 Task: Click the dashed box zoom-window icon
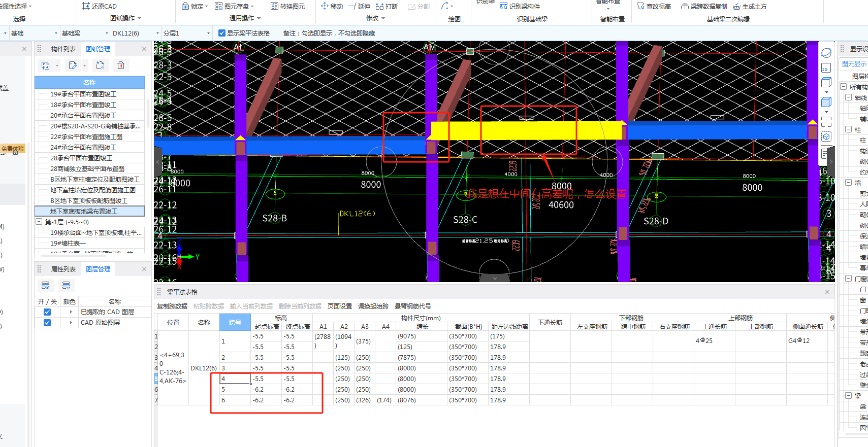[x=826, y=122]
